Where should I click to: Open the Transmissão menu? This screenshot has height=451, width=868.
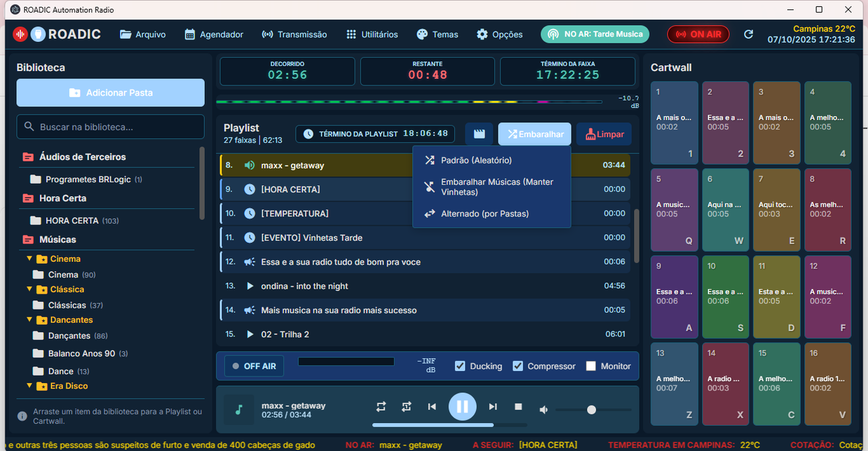[x=294, y=34]
